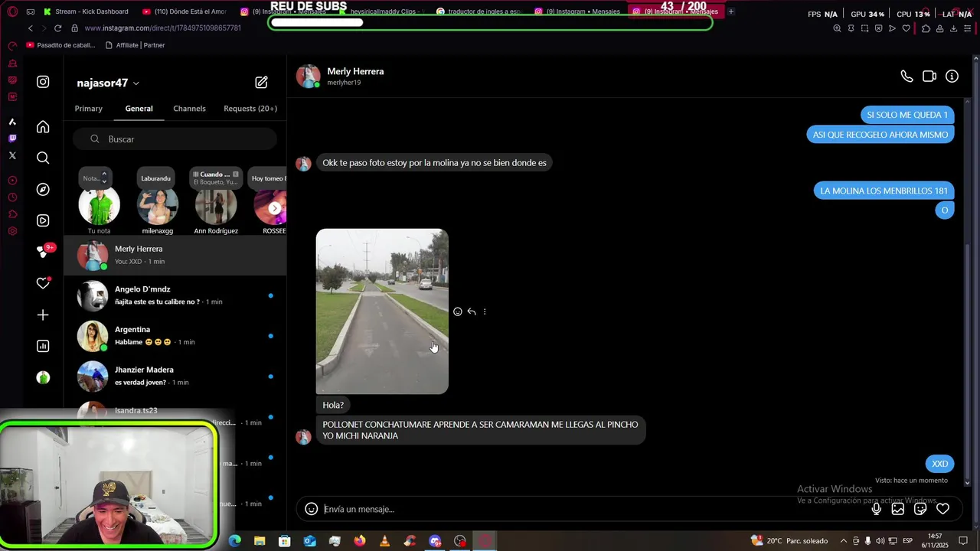Open File Explorer from taskbar
This screenshot has height=551, width=980.
(260, 541)
